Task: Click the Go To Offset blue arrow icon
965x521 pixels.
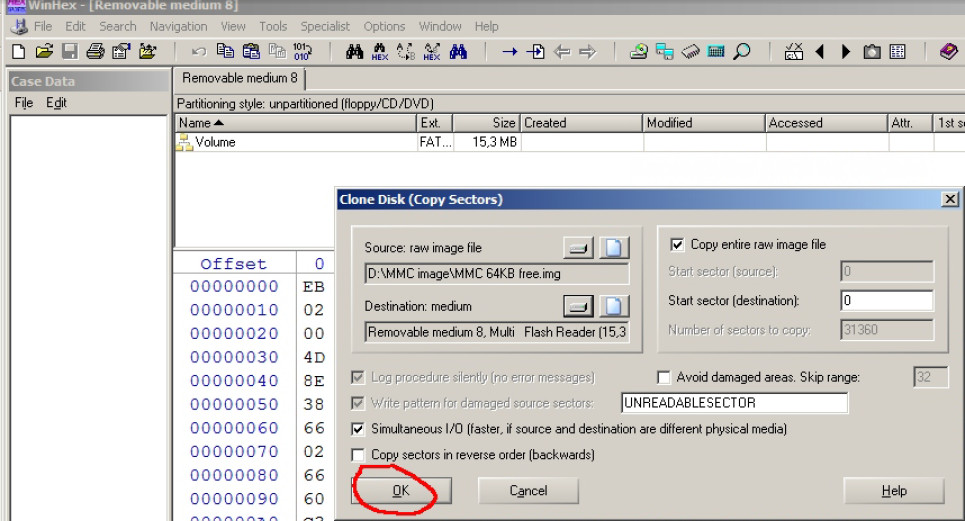Action: 510,52
